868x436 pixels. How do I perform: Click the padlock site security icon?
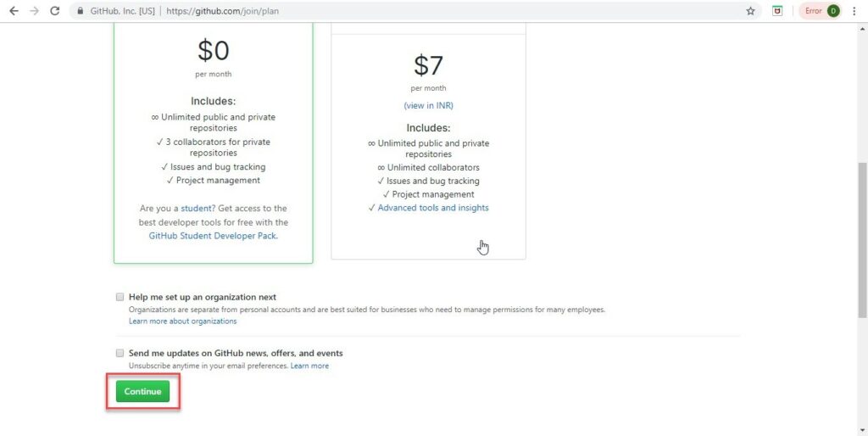pos(81,10)
